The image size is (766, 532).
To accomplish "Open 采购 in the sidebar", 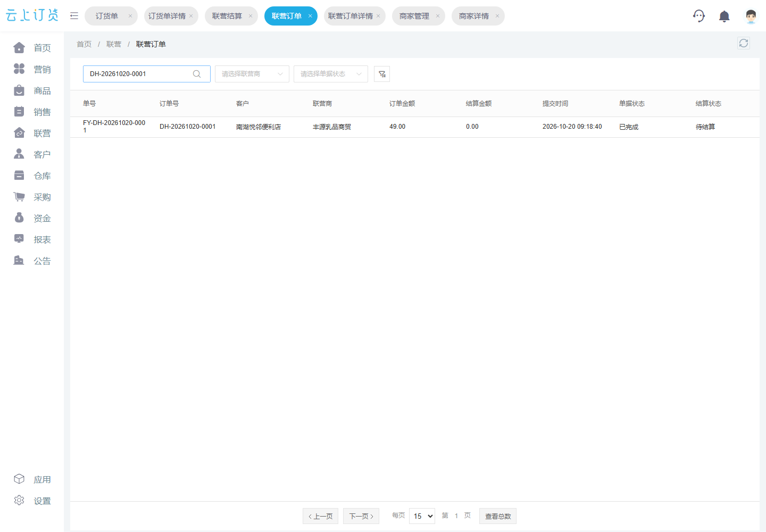I will pyautogui.click(x=32, y=197).
